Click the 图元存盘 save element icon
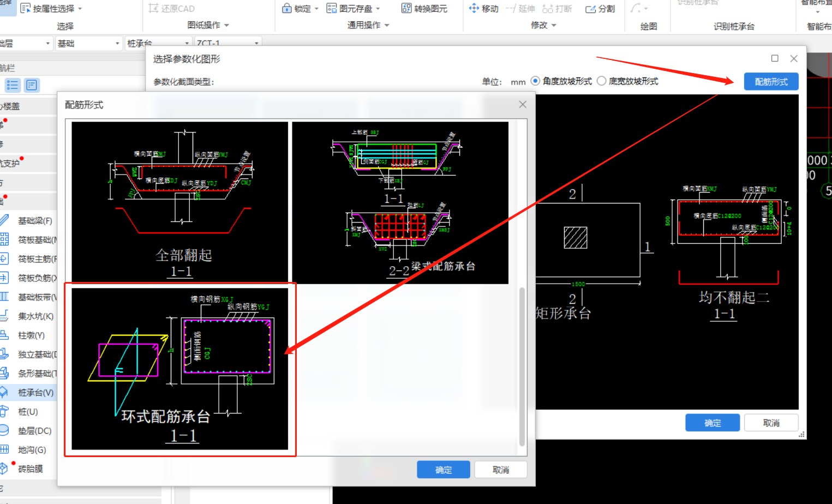The image size is (832, 504). click(x=331, y=8)
